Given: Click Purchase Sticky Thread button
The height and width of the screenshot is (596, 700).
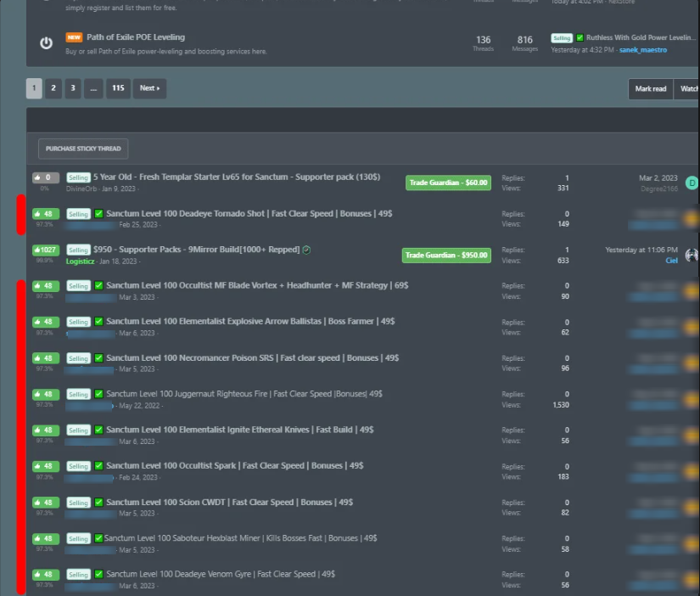Looking at the screenshot, I should (x=83, y=149).
